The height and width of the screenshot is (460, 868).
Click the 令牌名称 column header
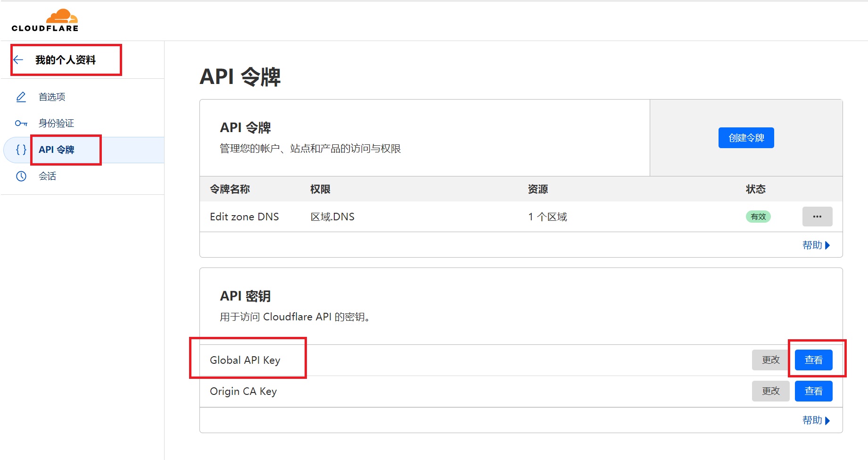[x=230, y=189]
